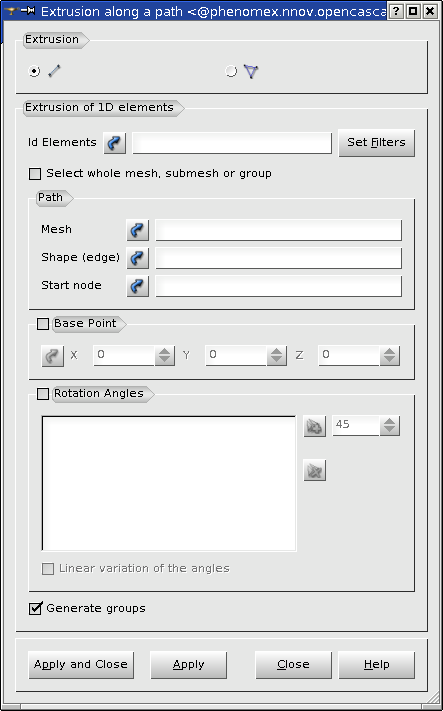The height and width of the screenshot is (711, 443).
Task: Enable Select whole mesh, submesh or group
Action: [x=35, y=174]
